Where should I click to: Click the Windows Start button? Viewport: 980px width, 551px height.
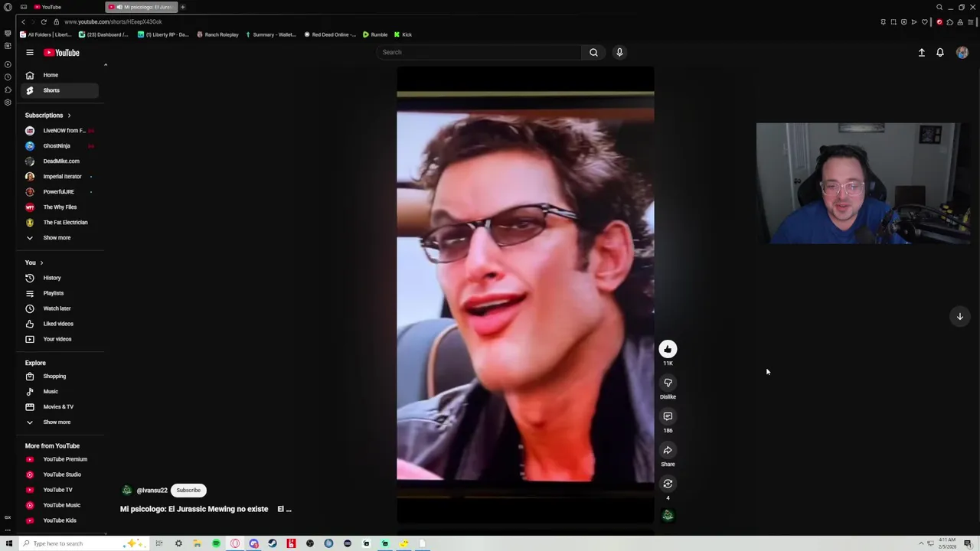pos(9,543)
